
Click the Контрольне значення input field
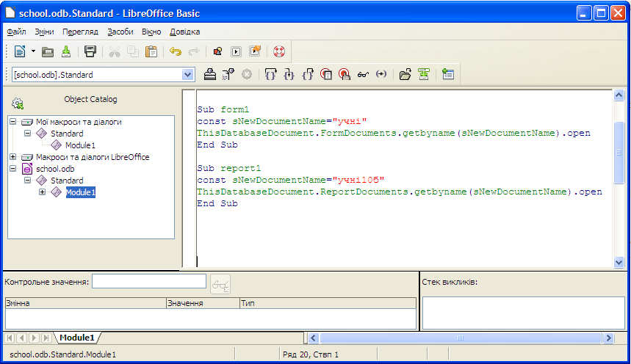(x=149, y=281)
